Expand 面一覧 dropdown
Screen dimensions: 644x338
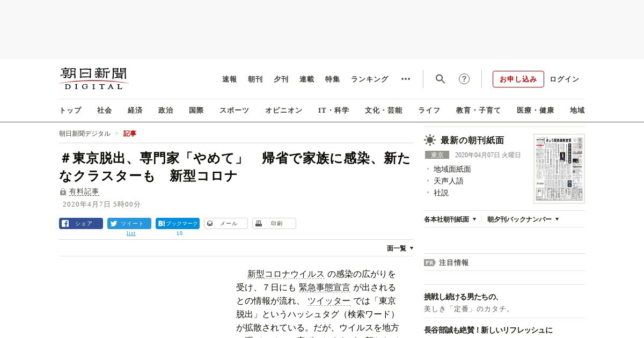pos(400,248)
